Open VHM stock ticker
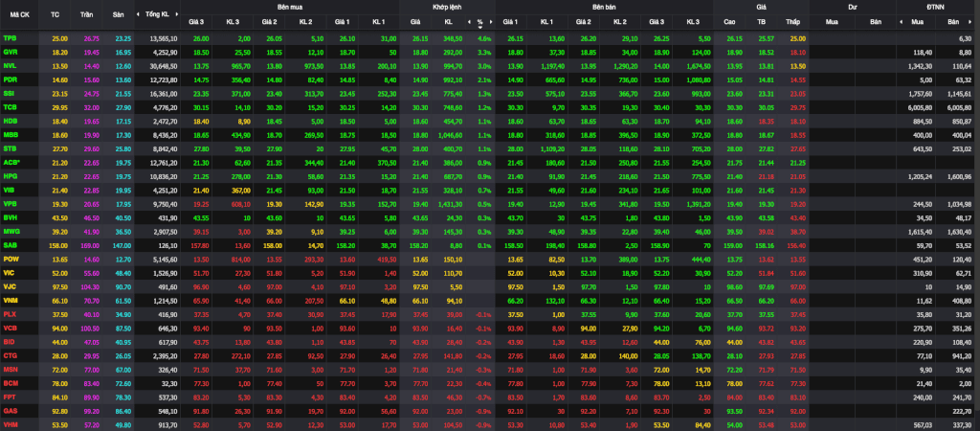The width and height of the screenshot is (980, 431). coord(10,423)
